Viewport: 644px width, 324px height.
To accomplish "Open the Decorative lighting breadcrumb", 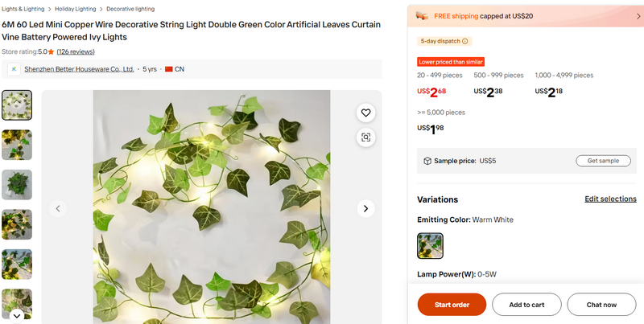I will pyautogui.click(x=130, y=9).
